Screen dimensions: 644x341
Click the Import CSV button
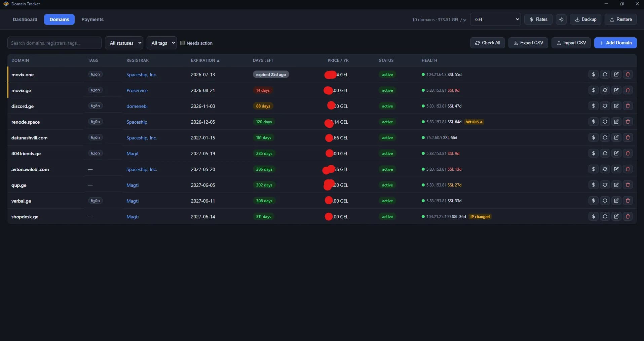tap(571, 43)
